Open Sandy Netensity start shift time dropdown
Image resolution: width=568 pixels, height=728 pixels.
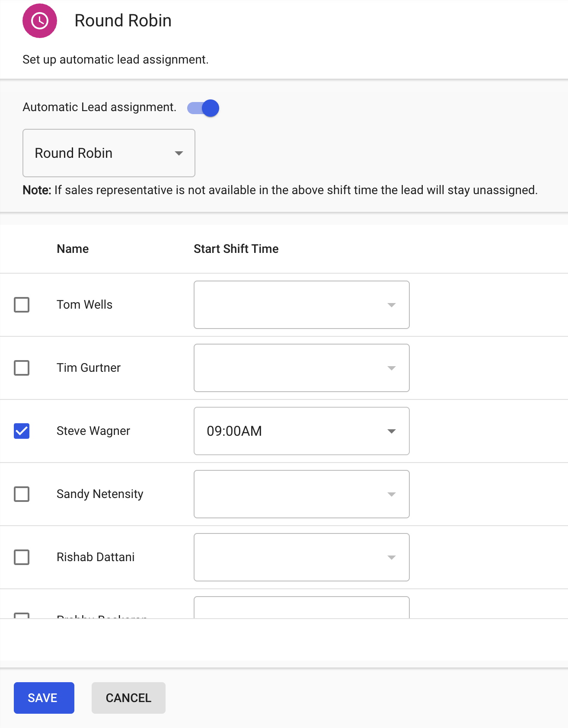pyautogui.click(x=301, y=494)
